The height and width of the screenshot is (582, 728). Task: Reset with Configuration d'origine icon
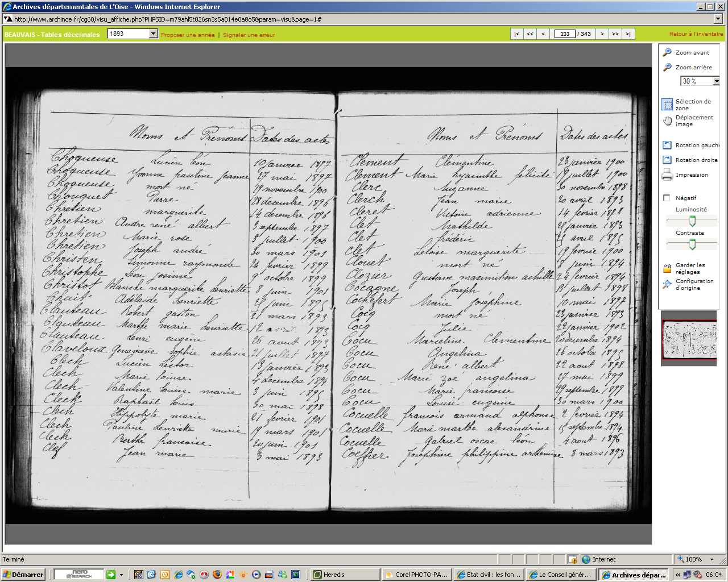(x=667, y=284)
